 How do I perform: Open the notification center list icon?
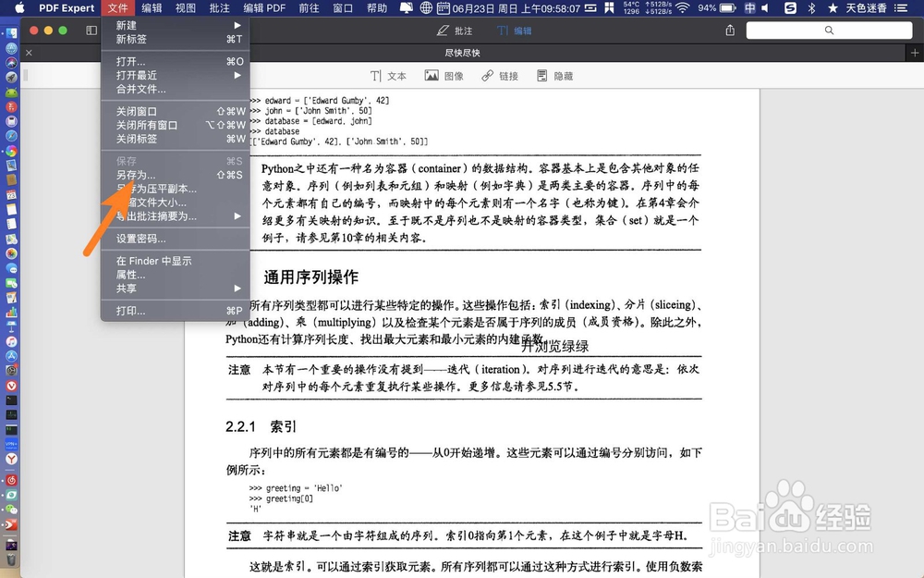pos(900,7)
